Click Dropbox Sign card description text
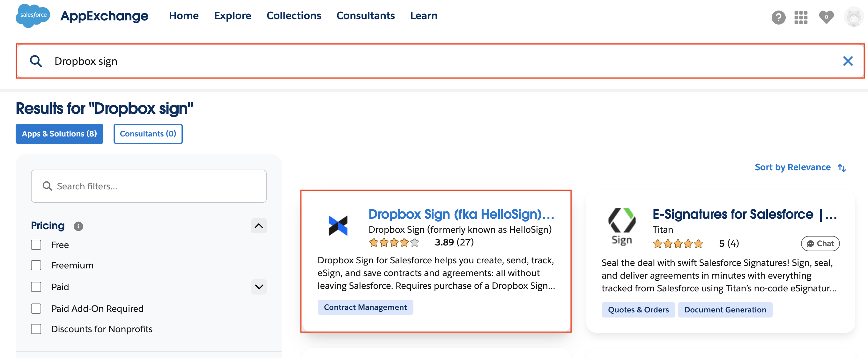This screenshot has width=868, height=358. click(x=436, y=273)
